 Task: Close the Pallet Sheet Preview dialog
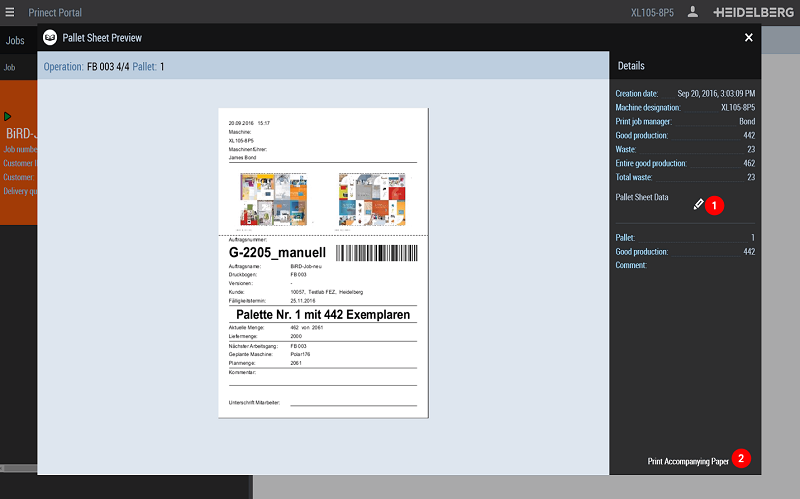click(748, 38)
